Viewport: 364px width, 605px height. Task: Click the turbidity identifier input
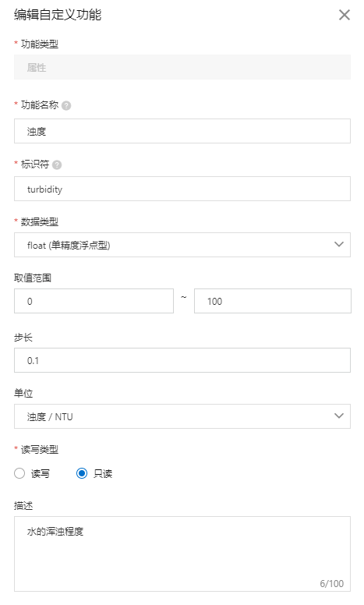pyautogui.click(x=182, y=189)
